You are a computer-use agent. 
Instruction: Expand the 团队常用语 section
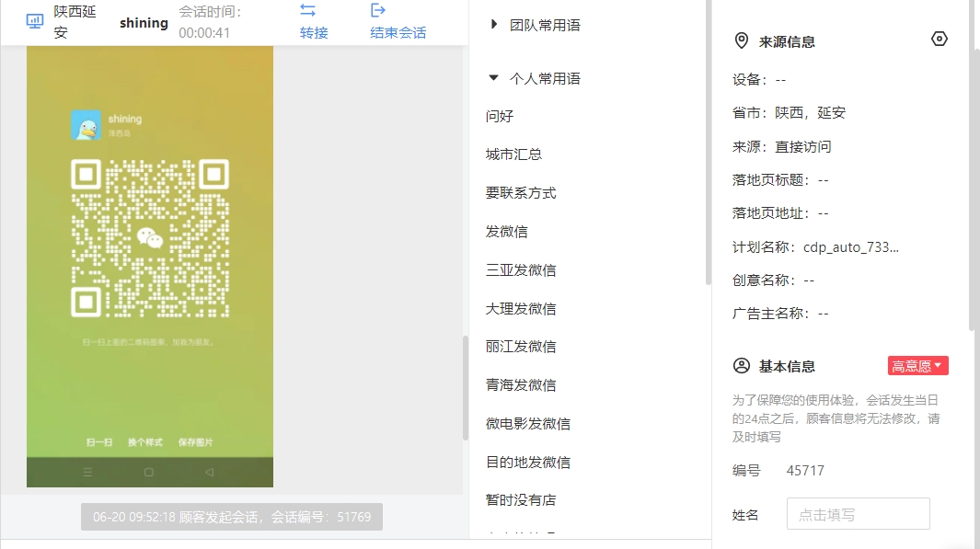pos(494,24)
